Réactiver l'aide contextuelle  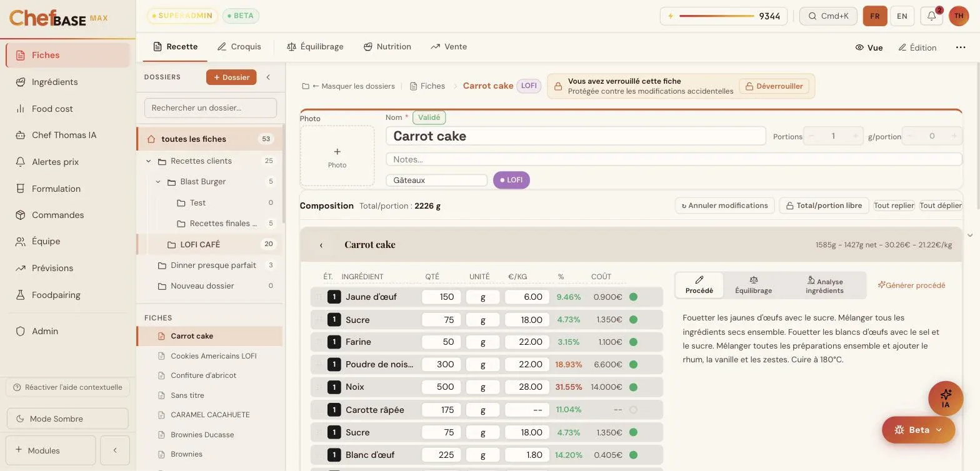(67, 387)
